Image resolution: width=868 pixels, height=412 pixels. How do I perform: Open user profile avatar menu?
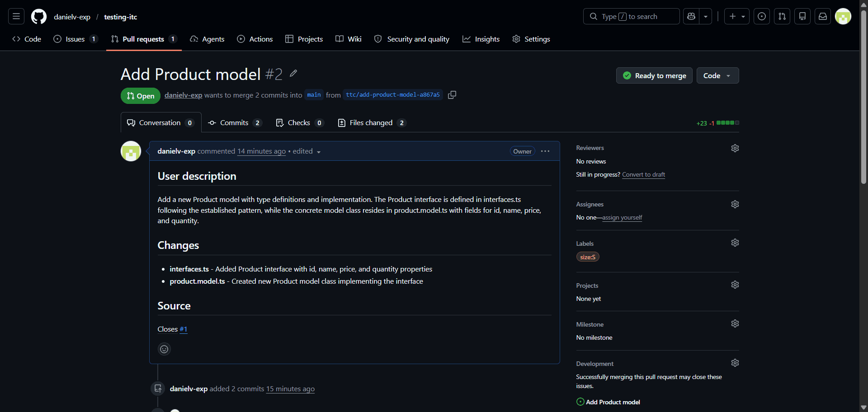pyautogui.click(x=843, y=17)
